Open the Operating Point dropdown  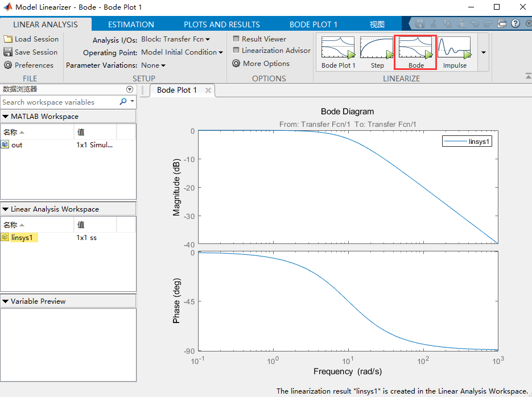pyautogui.click(x=182, y=52)
